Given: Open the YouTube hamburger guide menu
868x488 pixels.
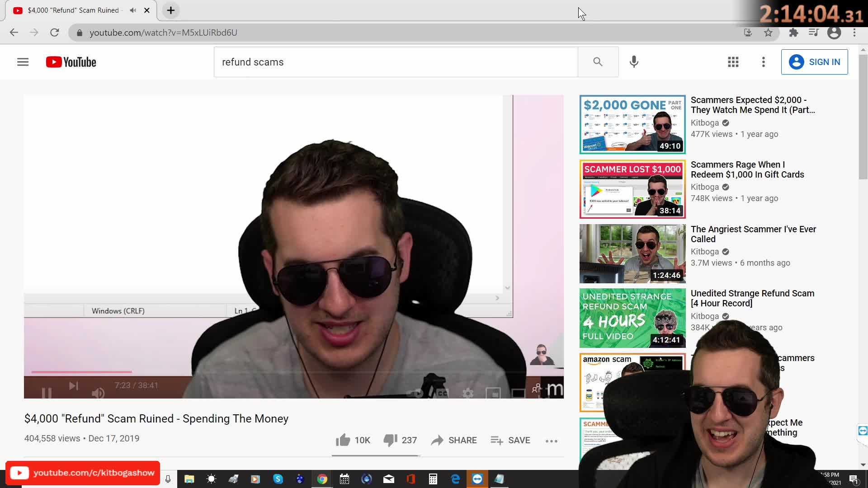Looking at the screenshot, I should tap(23, 62).
